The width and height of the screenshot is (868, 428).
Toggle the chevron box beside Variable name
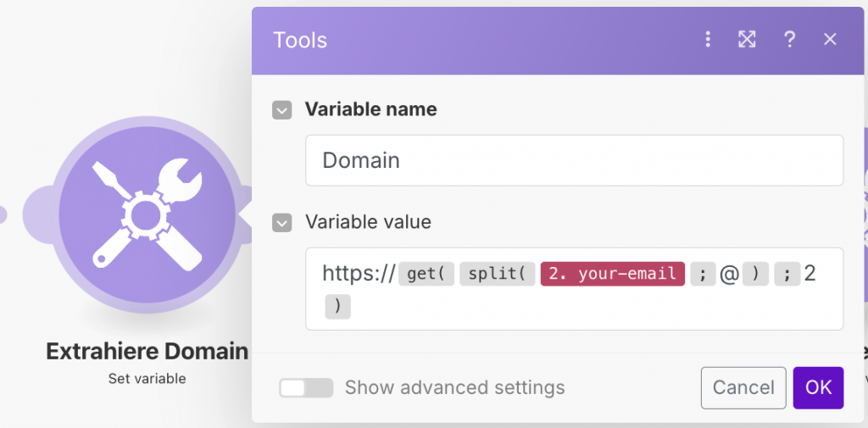click(282, 110)
